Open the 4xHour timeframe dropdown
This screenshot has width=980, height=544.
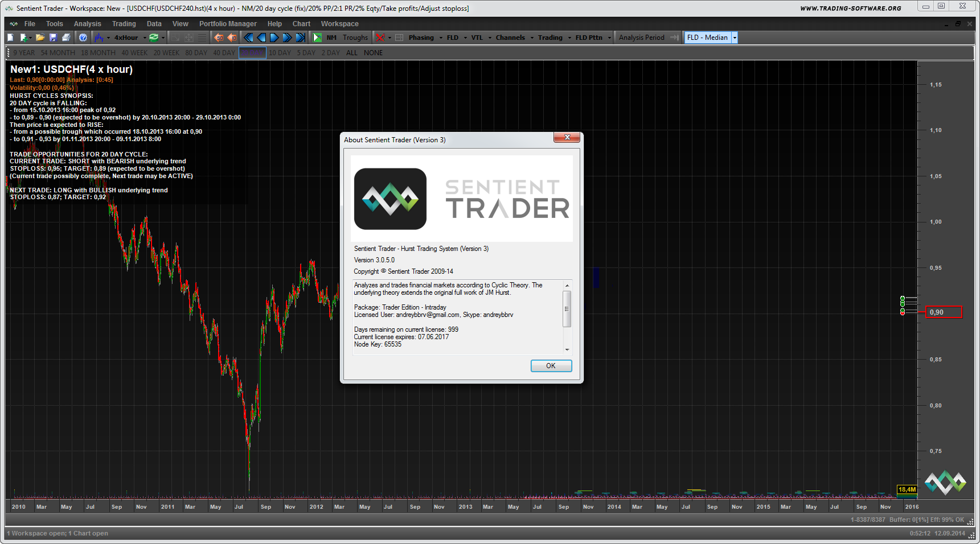[x=145, y=38]
